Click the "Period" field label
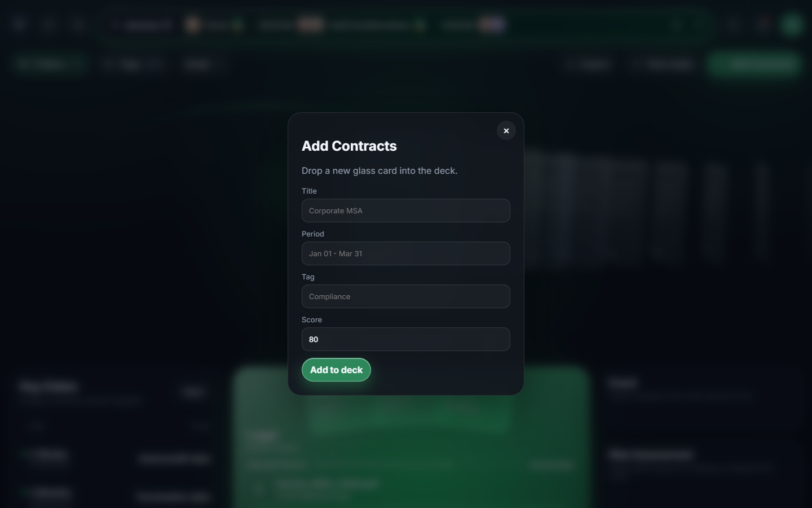This screenshot has height=508, width=812. point(313,234)
